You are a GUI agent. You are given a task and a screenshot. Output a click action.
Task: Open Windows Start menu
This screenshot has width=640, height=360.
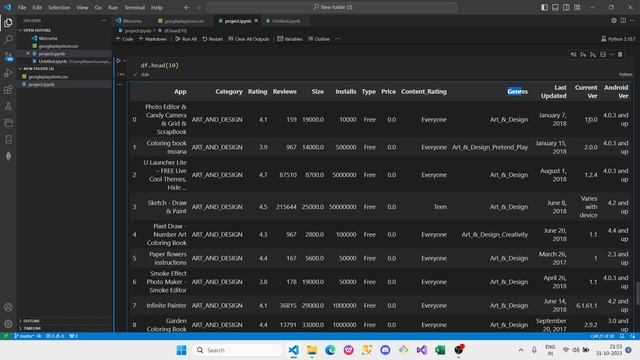pos(182,350)
